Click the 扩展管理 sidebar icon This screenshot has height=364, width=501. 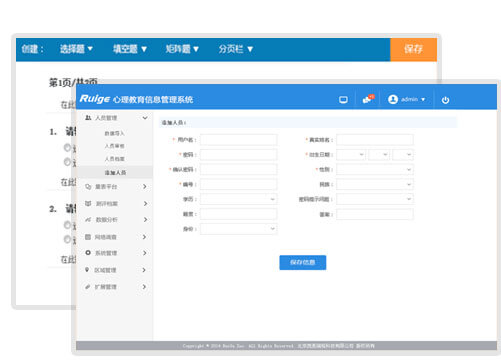point(88,287)
